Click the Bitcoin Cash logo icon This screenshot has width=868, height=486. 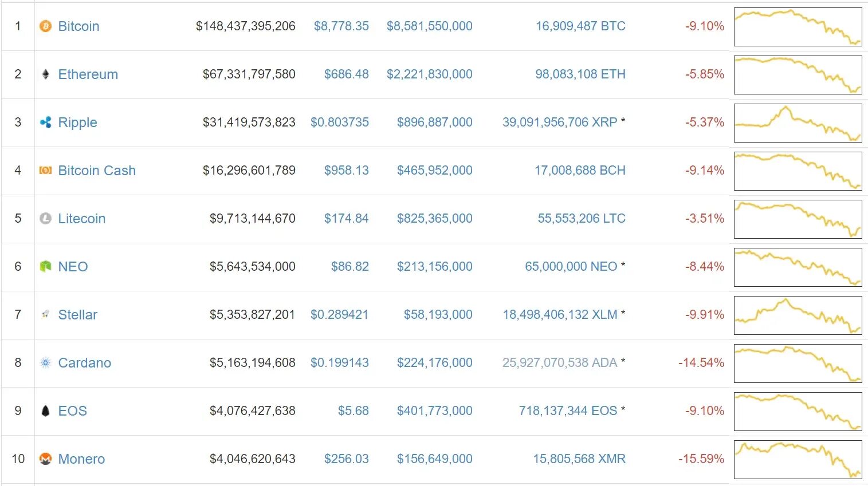click(x=45, y=171)
